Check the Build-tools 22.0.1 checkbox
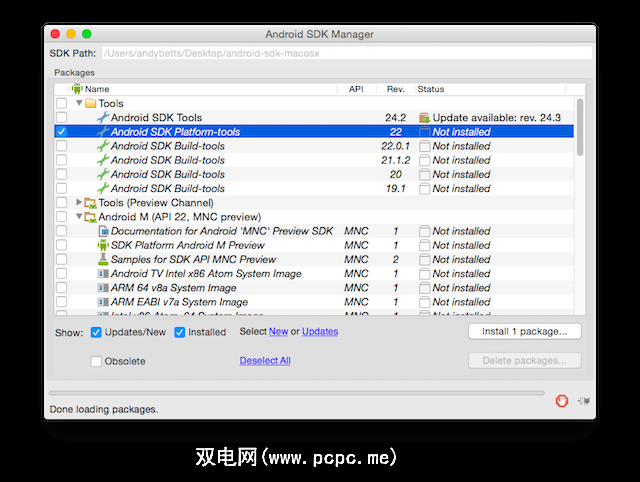The width and height of the screenshot is (640, 482). 62,146
